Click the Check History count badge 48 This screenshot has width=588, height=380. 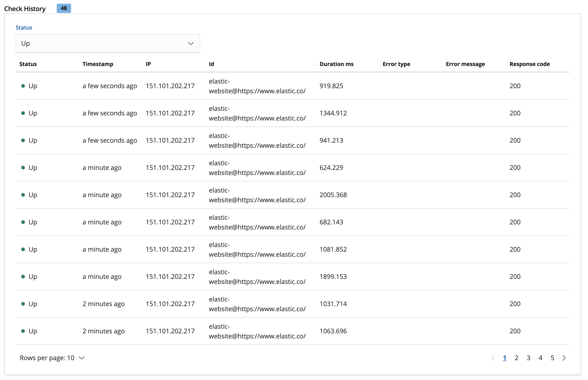point(64,8)
